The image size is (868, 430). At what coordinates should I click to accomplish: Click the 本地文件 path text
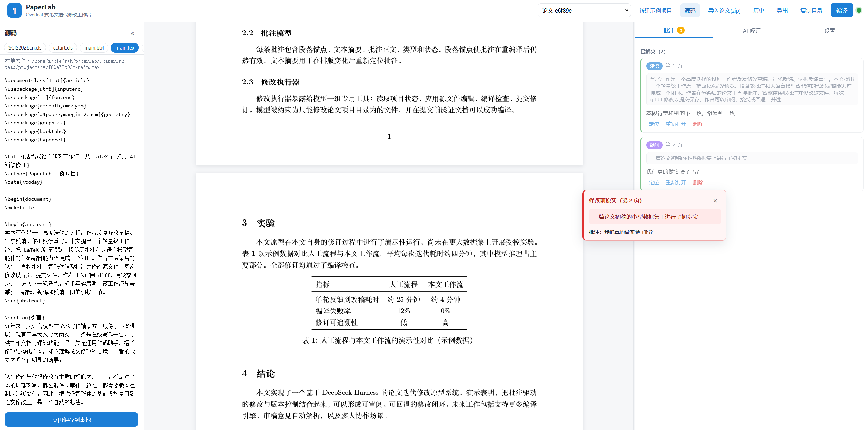(x=66, y=64)
